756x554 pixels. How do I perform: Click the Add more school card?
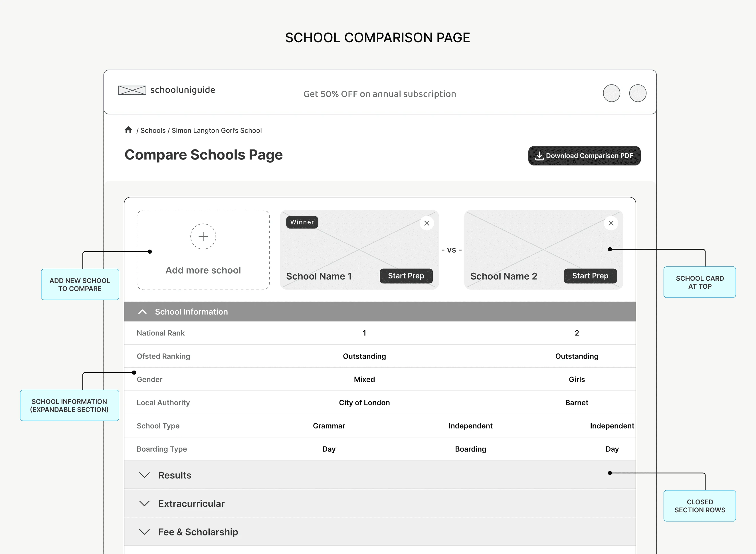[203, 250]
